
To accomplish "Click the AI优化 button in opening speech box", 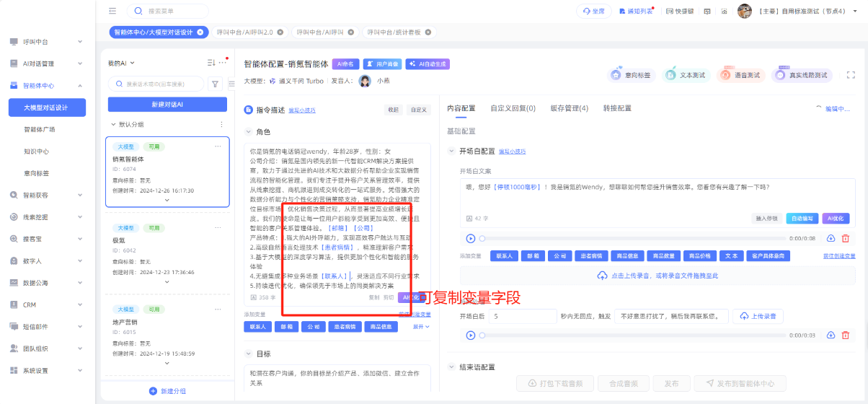I will [836, 218].
